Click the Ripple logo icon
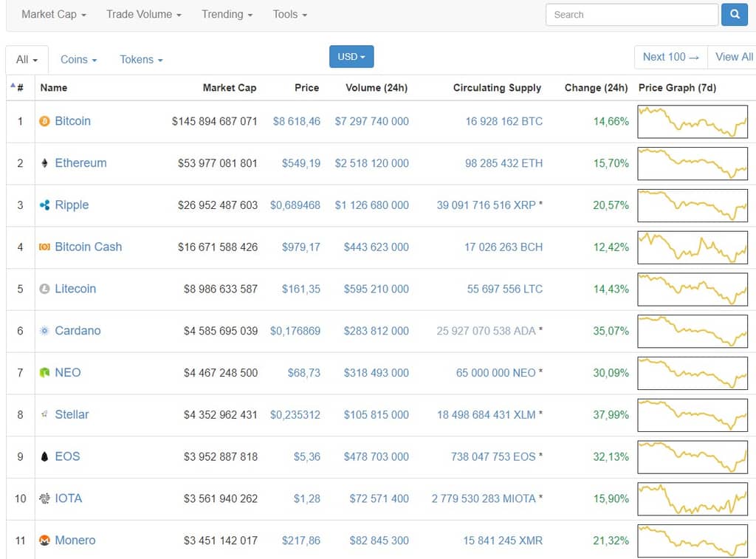This screenshot has width=756, height=559. tap(44, 205)
